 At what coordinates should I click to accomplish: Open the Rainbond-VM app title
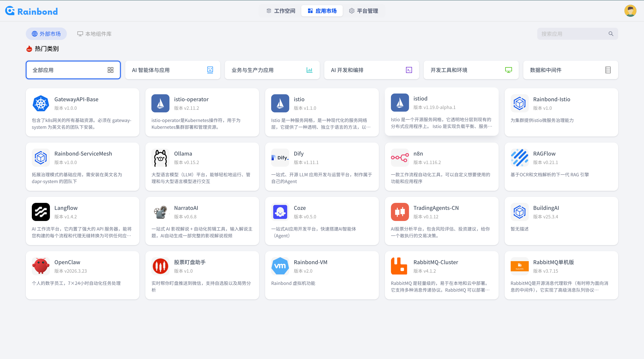(311, 262)
